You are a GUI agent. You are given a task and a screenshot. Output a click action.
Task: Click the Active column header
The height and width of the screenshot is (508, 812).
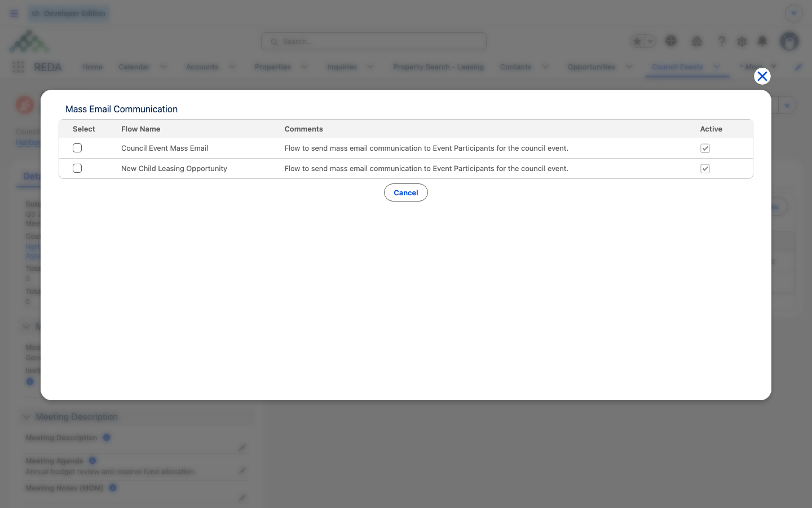click(x=711, y=129)
